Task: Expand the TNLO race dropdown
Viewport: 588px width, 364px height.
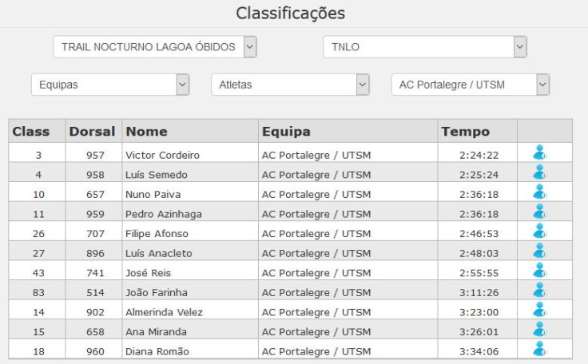Action: (425, 47)
